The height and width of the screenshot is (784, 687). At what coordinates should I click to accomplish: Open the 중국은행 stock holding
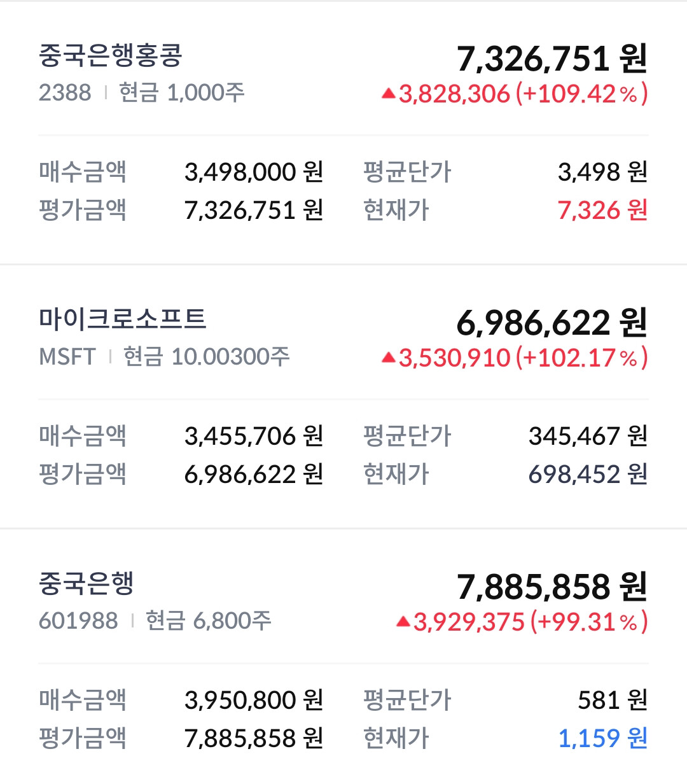click(x=343, y=657)
